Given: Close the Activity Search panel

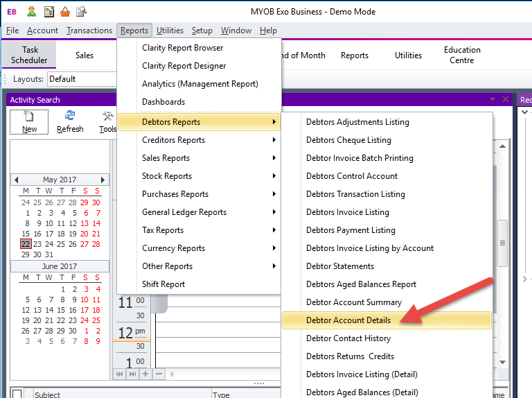Looking at the screenshot, I should click(x=506, y=99).
